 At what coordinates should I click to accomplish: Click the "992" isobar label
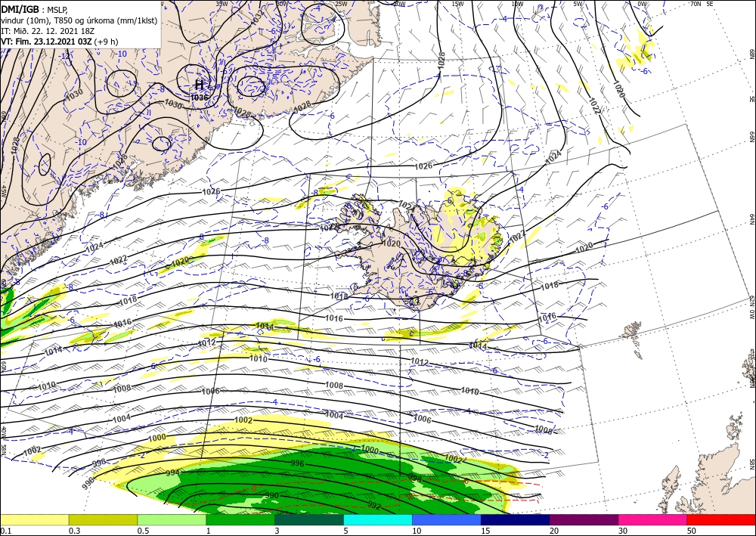point(374,506)
